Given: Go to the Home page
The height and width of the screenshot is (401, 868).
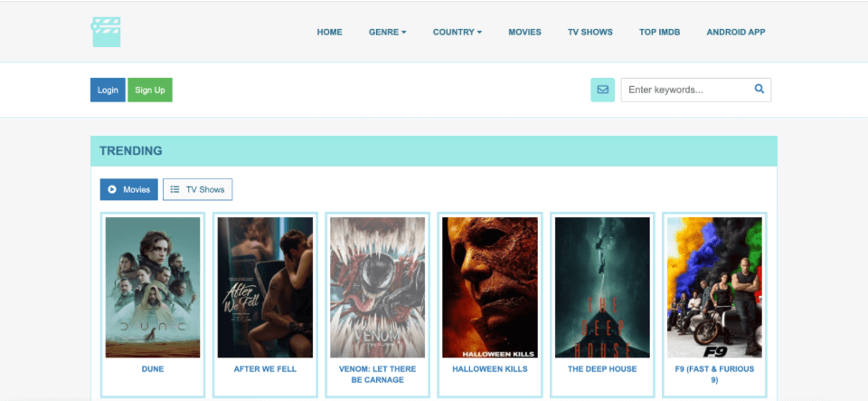Looking at the screenshot, I should point(329,32).
